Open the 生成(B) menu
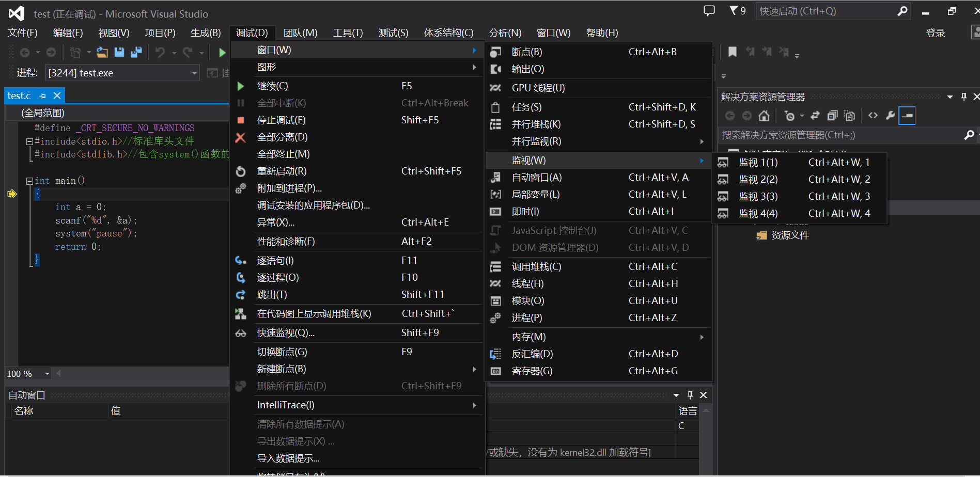 [x=206, y=33]
